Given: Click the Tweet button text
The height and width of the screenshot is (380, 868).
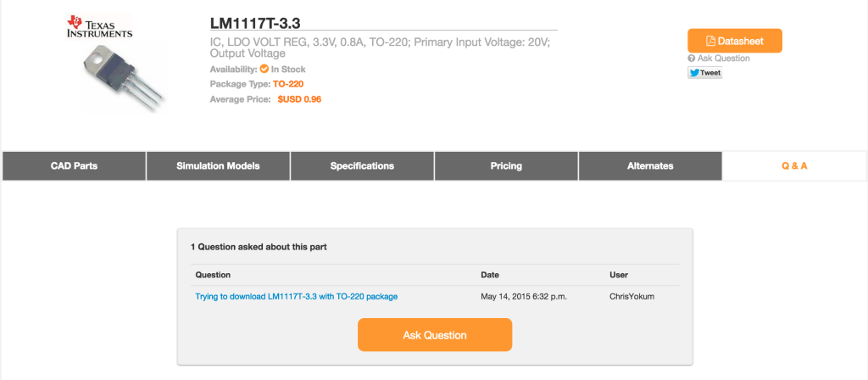Looking at the screenshot, I should click(x=710, y=73).
